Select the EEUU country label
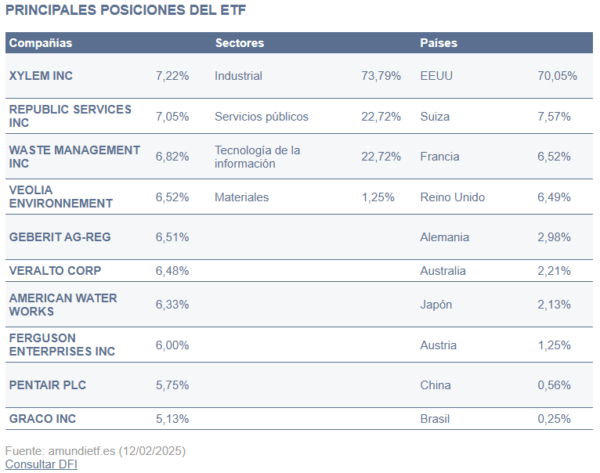The height and width of the screenshot is (473, 600). pyautogui.click(x=438, y=76)
